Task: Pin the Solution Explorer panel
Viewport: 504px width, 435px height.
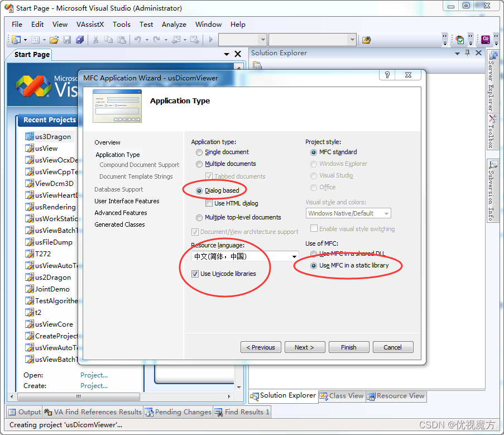Action: coord(468,53)
